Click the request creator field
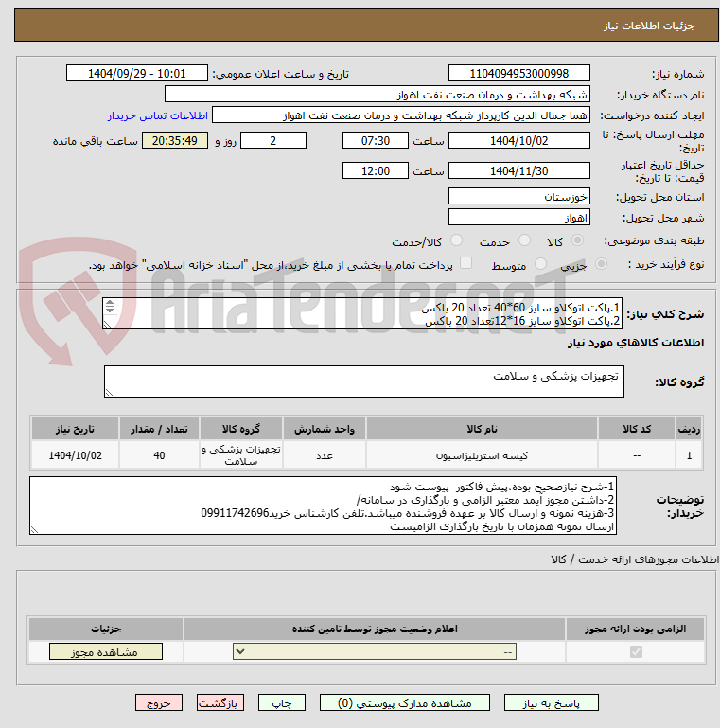Screen dimensions: 720x728 click(401, 115)
